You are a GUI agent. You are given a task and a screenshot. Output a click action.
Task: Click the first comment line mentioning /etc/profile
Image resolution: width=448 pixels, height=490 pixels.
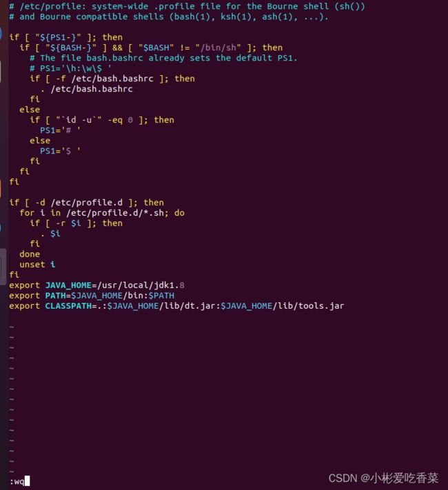[187, 7]
